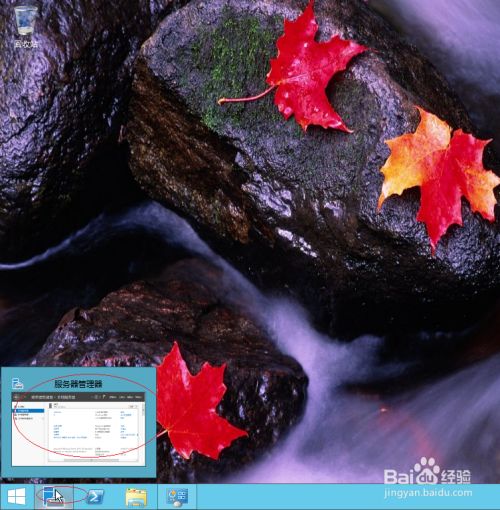Select the Server Manager taskbar icon
Viewport: 500px width, 510px height.
point(54,496)
